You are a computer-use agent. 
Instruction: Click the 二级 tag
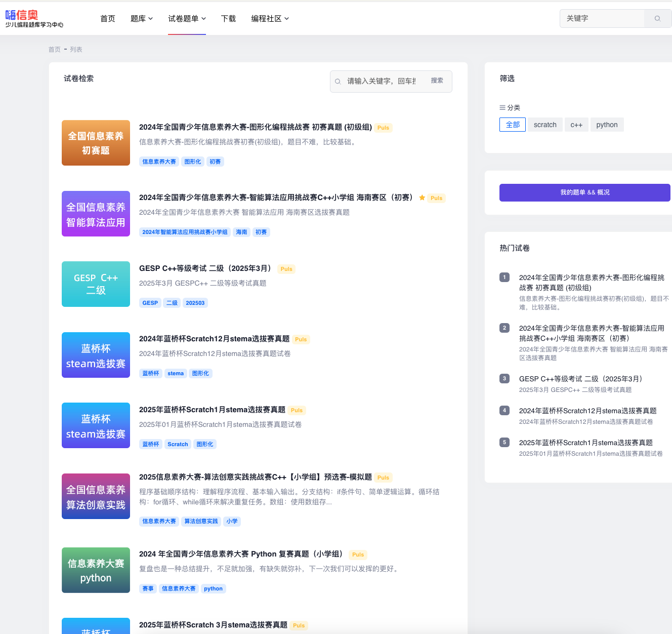tap(172, 303)
